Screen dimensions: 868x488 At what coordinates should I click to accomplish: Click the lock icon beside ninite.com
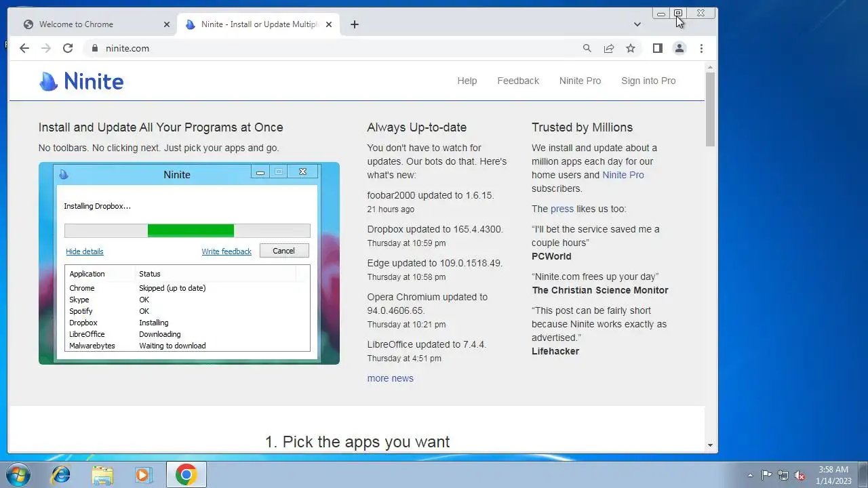click(x=94, y=48)
